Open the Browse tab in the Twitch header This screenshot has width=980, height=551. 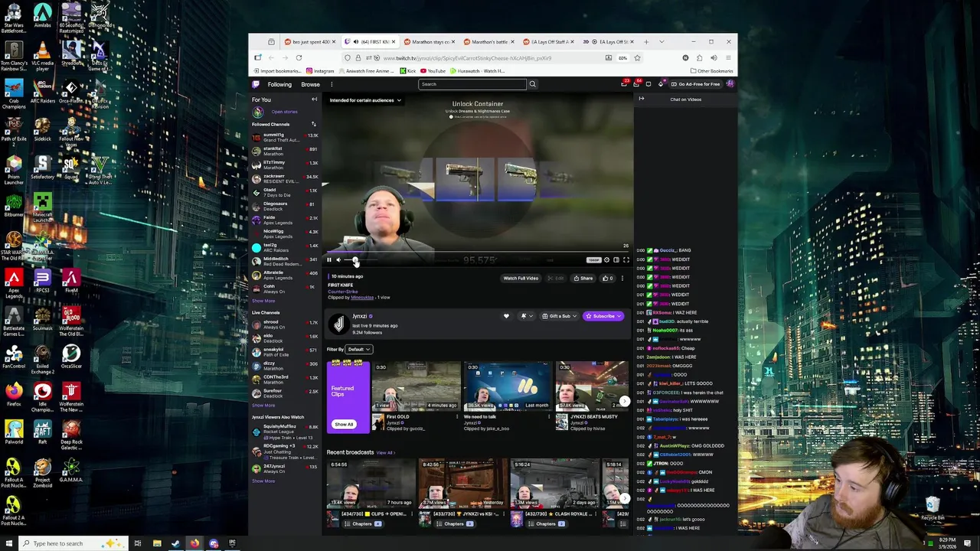[310, 84]
